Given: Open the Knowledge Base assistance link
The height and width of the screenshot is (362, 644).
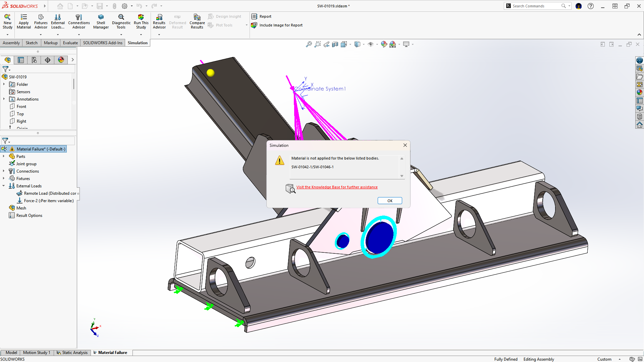Looking at the screenshot, I should pos(337,187).
